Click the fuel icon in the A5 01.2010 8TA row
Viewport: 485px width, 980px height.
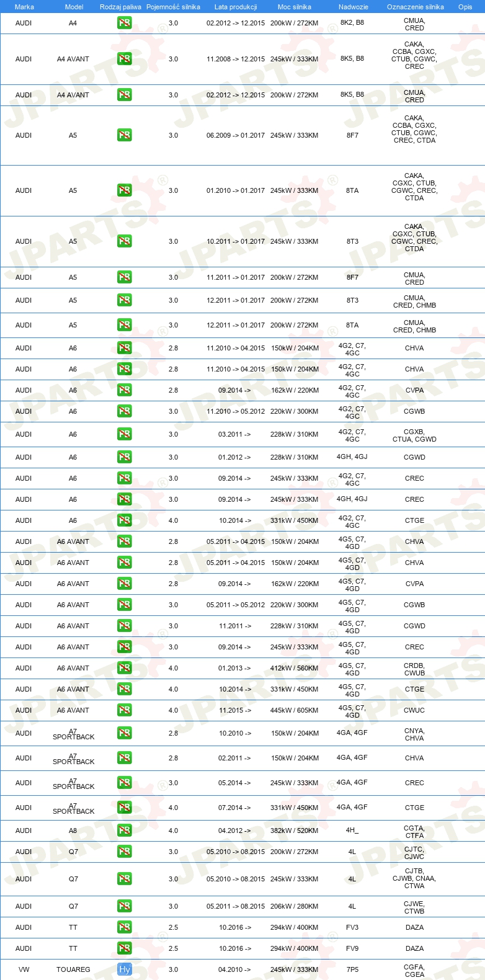click(125, 190)
